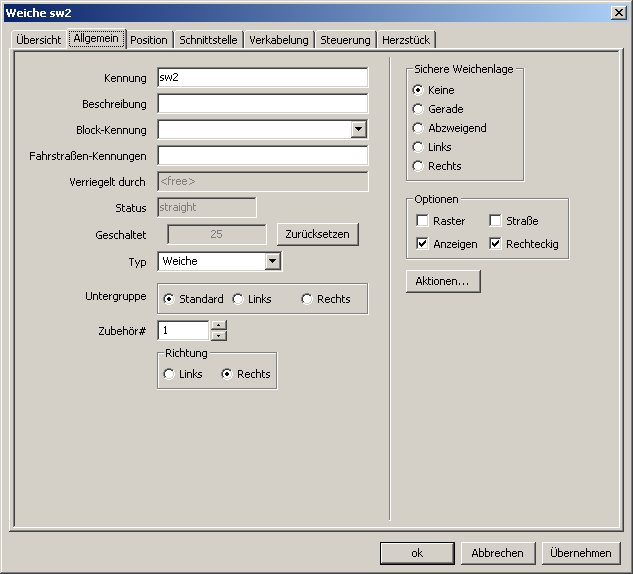Apply changes with the Übernehmen button
The image size is (633, 574).
pos(581,553)
